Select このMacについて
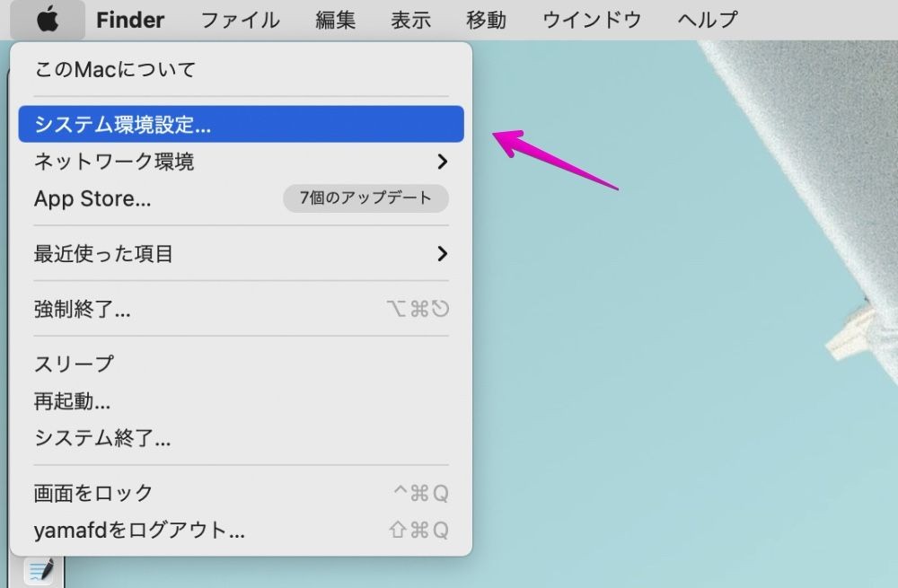Image resolution: width=898 pixels, height=588 pixels. (x=115, y=69)
